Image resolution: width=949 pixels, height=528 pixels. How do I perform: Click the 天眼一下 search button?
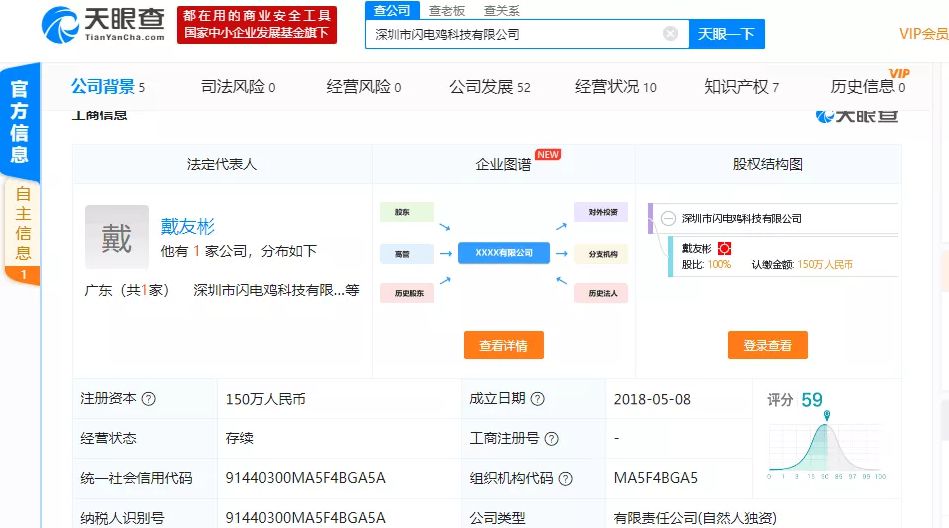point(726,34)
